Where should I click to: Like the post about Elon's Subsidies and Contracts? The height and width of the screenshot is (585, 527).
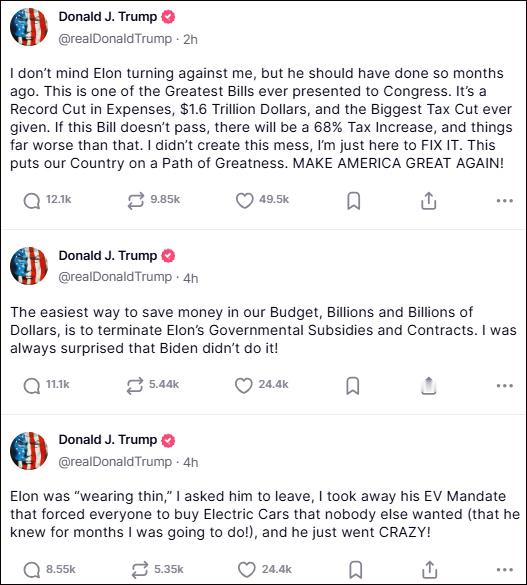244,386
